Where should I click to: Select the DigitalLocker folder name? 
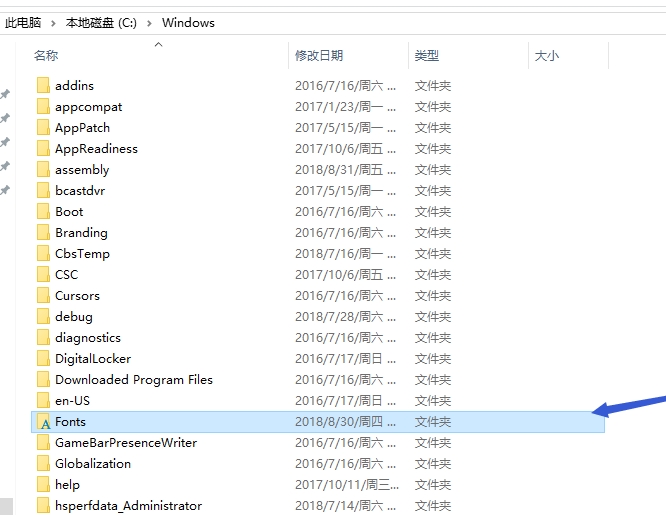click(x=93, y=359)
